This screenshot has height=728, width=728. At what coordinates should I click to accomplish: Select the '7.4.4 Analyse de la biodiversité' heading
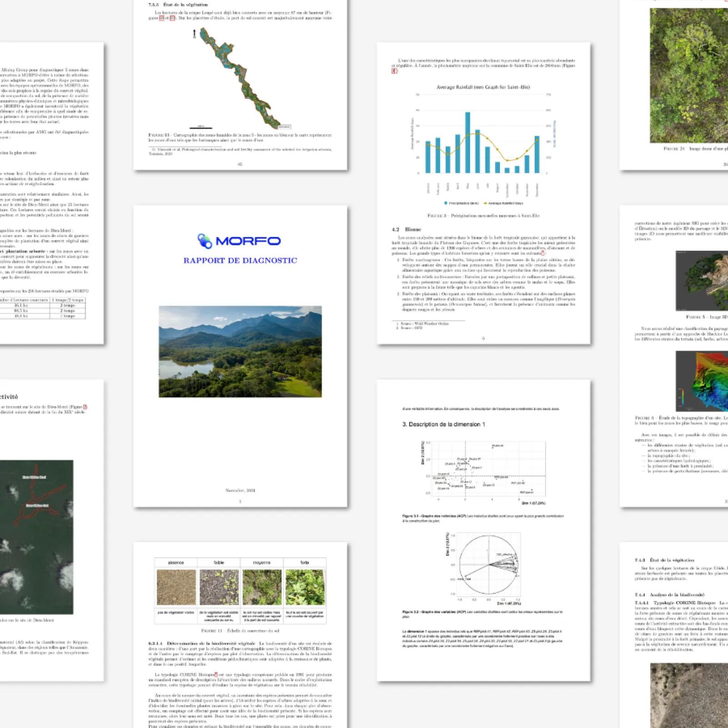click(670, 595)
